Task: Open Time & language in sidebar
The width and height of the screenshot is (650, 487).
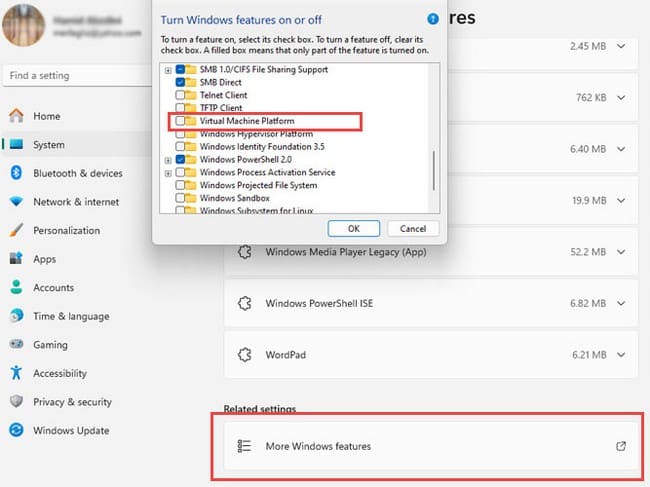Action: pyautogui.click(x=70, y=316)
